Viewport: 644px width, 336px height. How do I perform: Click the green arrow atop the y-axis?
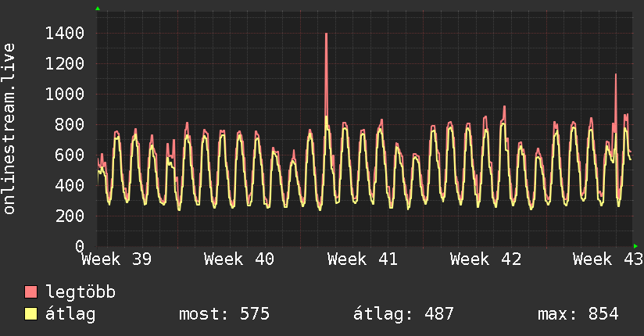click(98, 9)
